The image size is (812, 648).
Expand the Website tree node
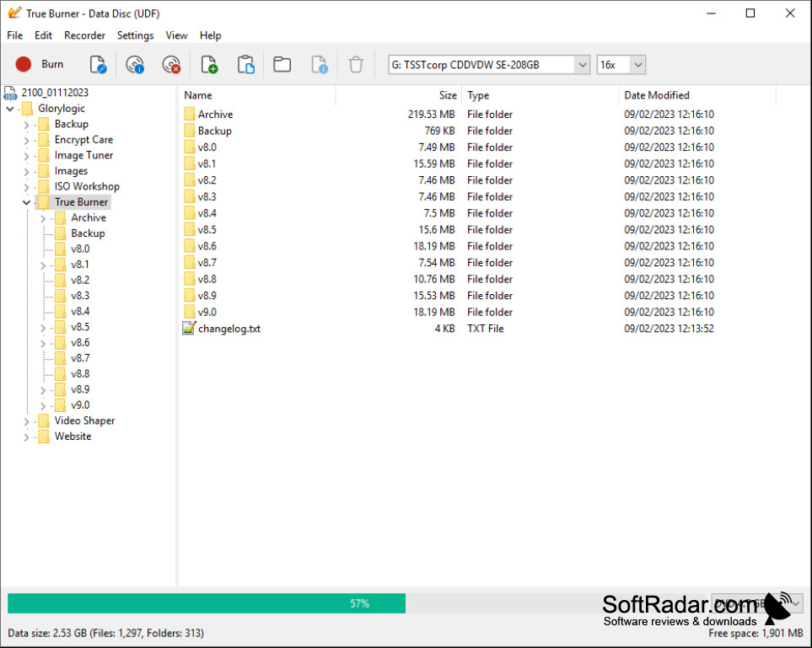[26, 436]
